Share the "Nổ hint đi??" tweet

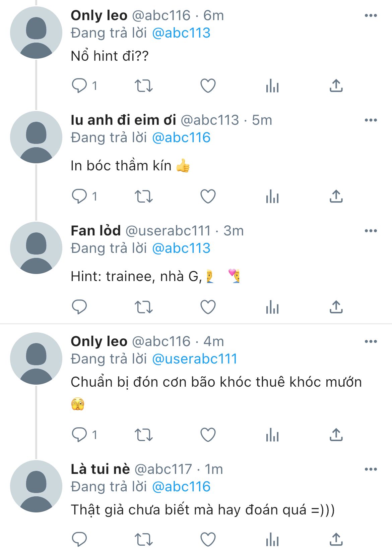point(336,86)
